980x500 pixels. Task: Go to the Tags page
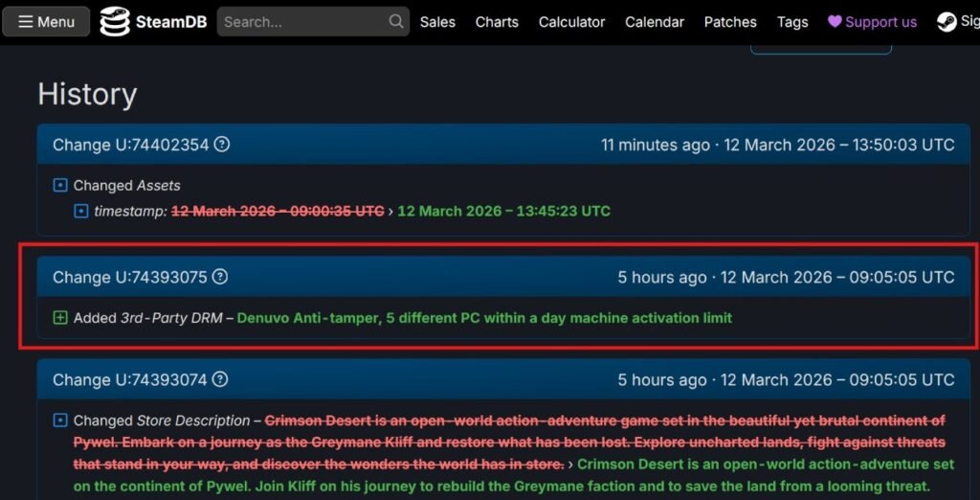tap(792, 21)
